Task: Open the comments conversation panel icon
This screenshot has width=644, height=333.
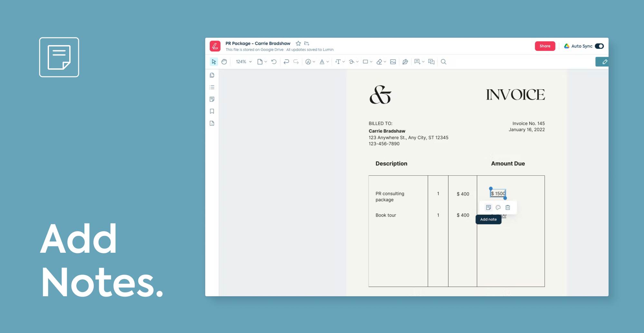Action: [x=431, y=62]
